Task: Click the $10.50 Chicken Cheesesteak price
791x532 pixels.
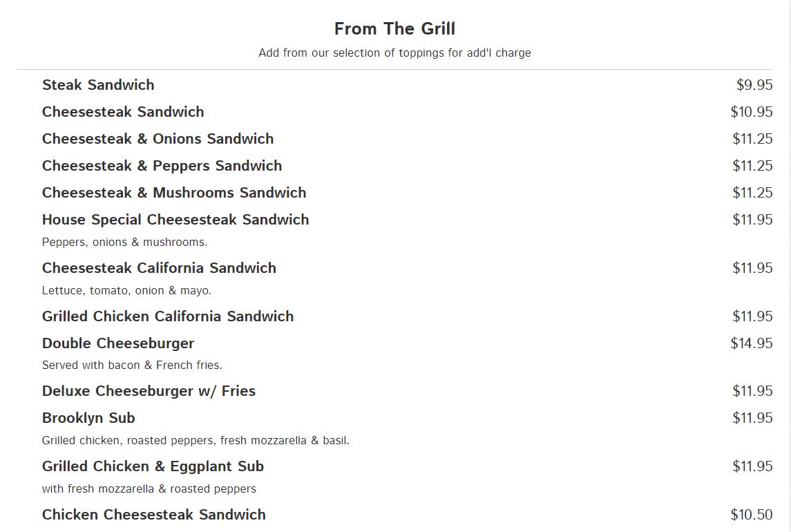Action: [752, 515]
